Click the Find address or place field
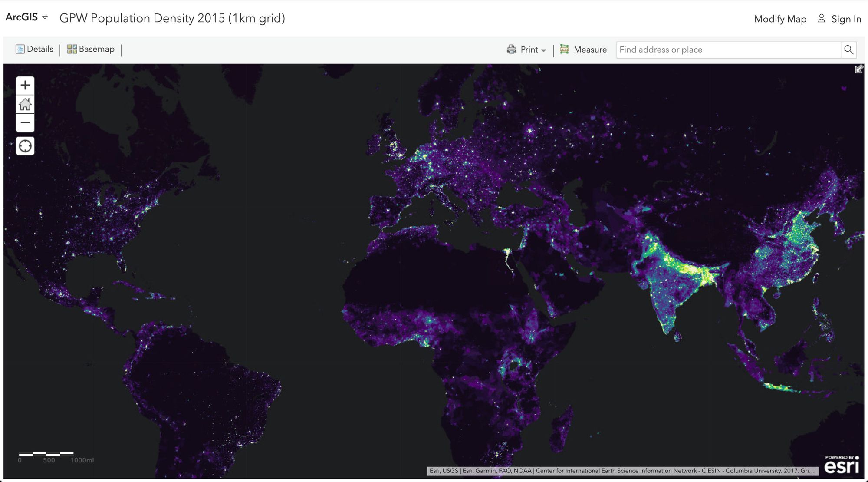 coord(728,50)
